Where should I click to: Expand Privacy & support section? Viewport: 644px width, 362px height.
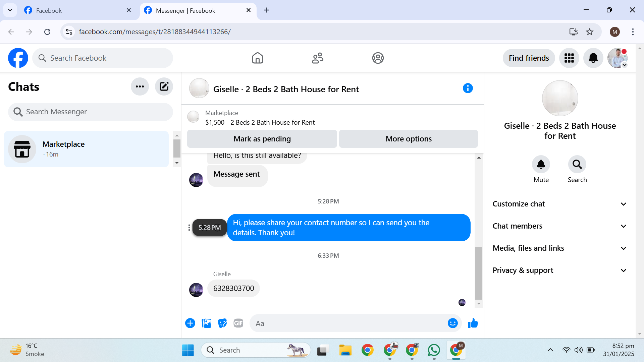tap(560, 270)
